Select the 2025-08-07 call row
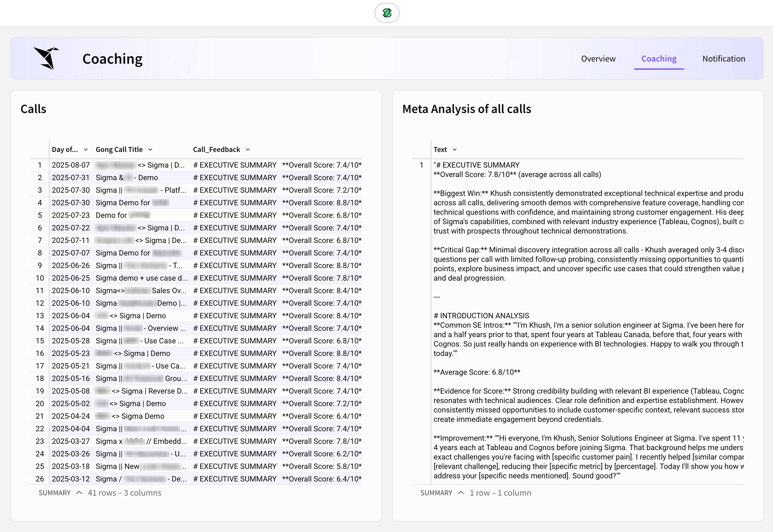Image resolution: width=773 pixels, height=532 pixels. coord(71,165)
